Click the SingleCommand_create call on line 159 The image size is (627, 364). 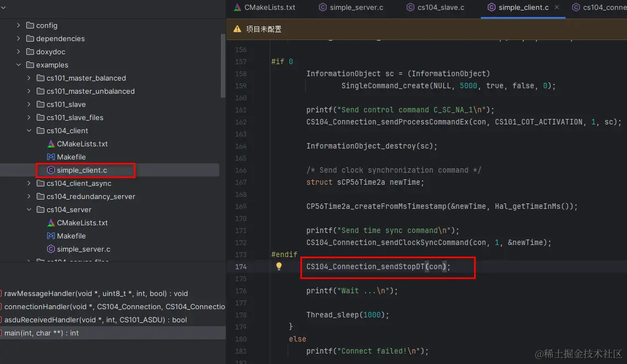[448, 86]
